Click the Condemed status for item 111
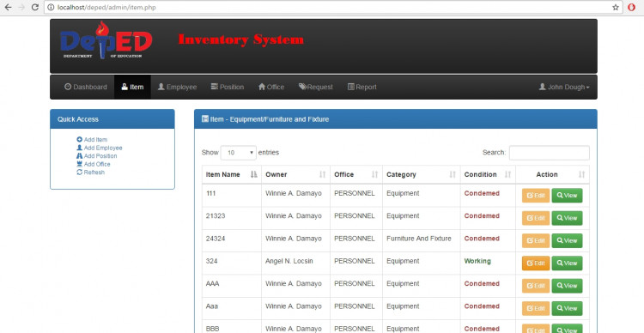 click(482, 193)
